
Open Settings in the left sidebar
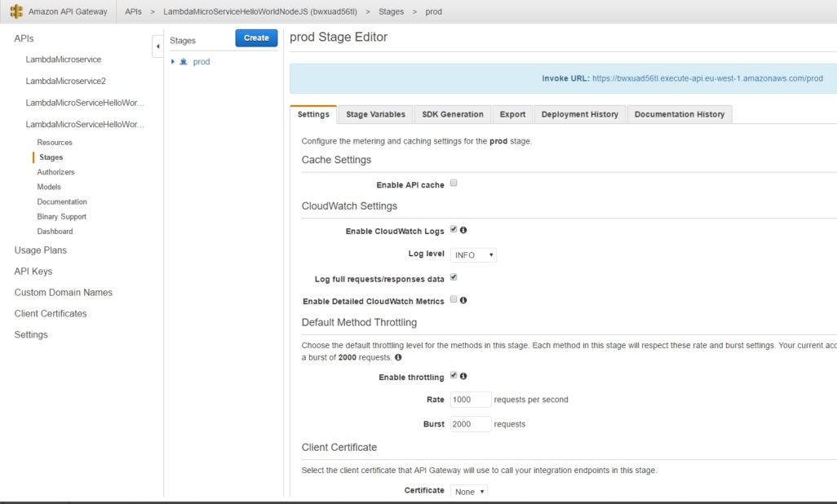[x=31, y=334]
